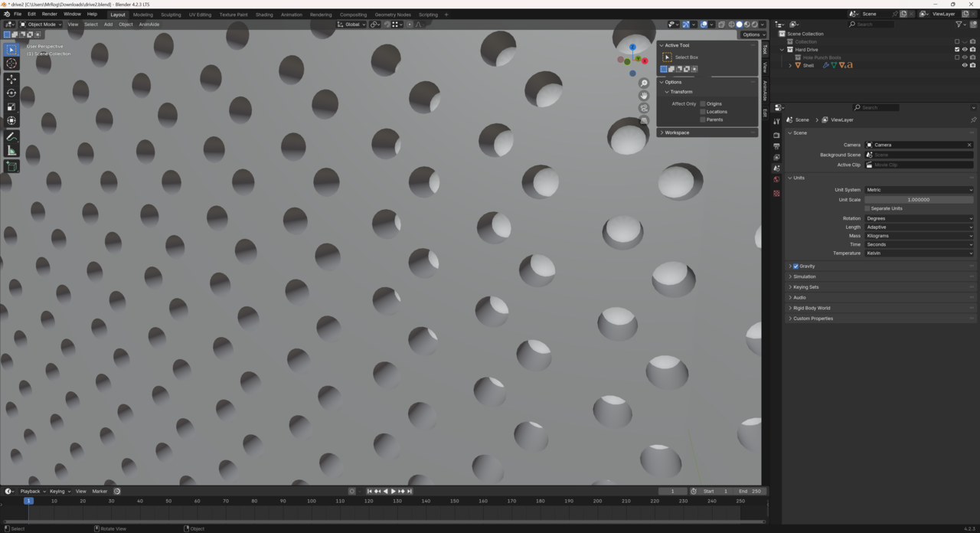This screenshot has height=533, width=980.
Task: Hide Hard Drive collection in viewport
Action: point(965,50)
